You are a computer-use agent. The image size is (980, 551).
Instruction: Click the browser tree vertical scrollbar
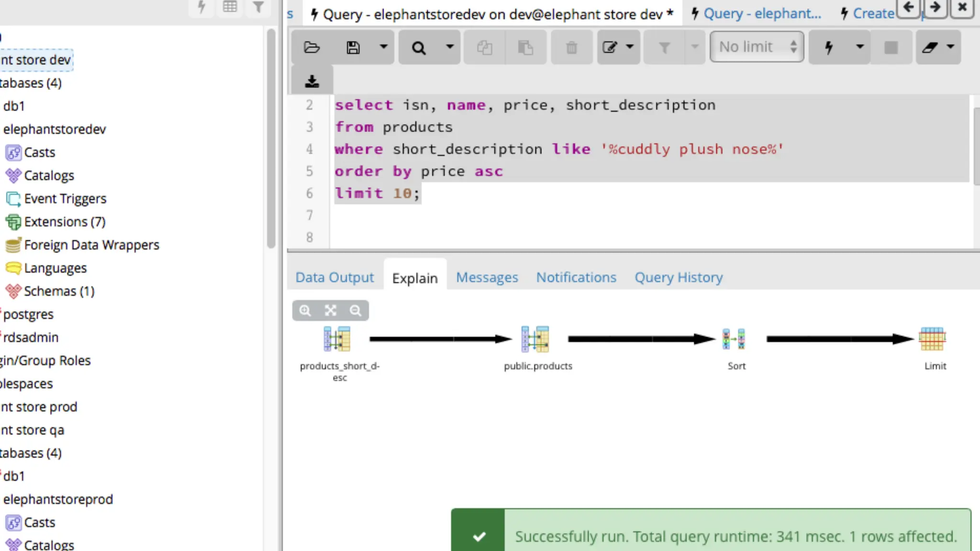tap(271, 139)
